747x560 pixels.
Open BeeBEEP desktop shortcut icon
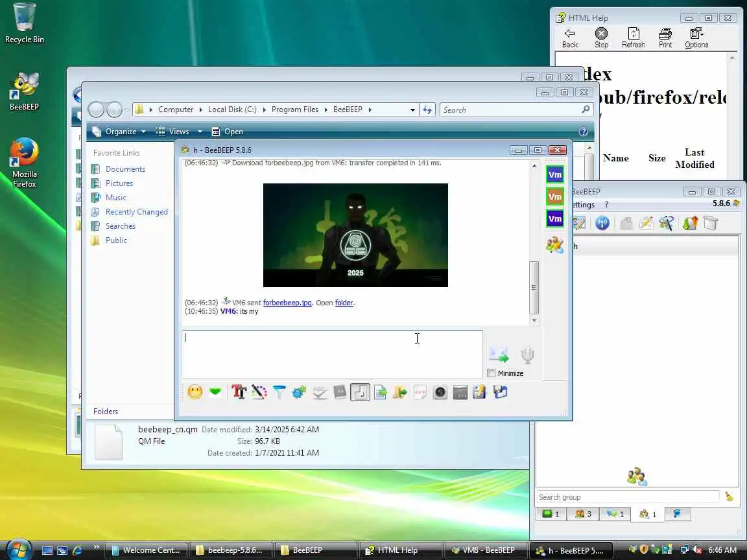[x=24, y=92]
